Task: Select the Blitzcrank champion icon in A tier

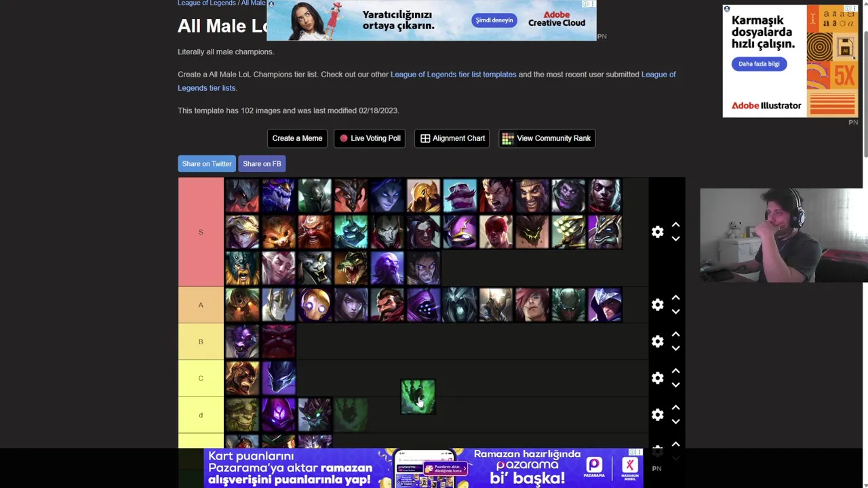Action: 315,305
